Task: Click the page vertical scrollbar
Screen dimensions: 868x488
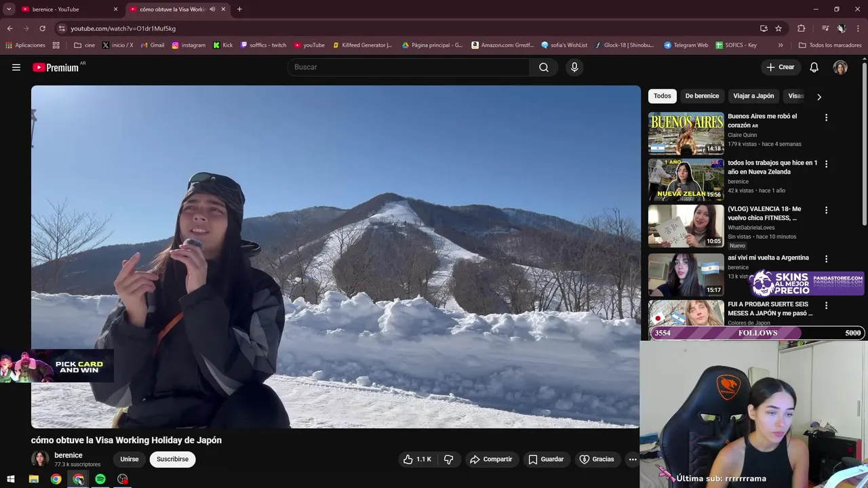Action: point(865,144)
